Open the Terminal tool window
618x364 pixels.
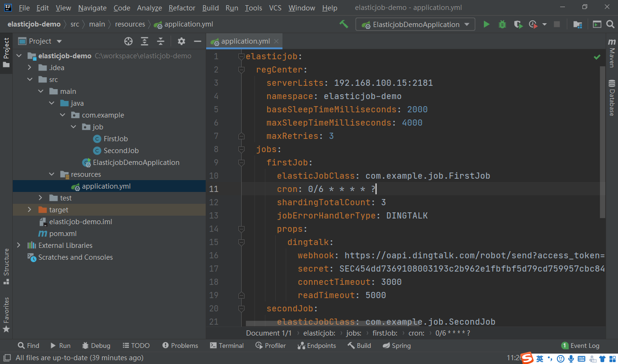tap(227, 346)
